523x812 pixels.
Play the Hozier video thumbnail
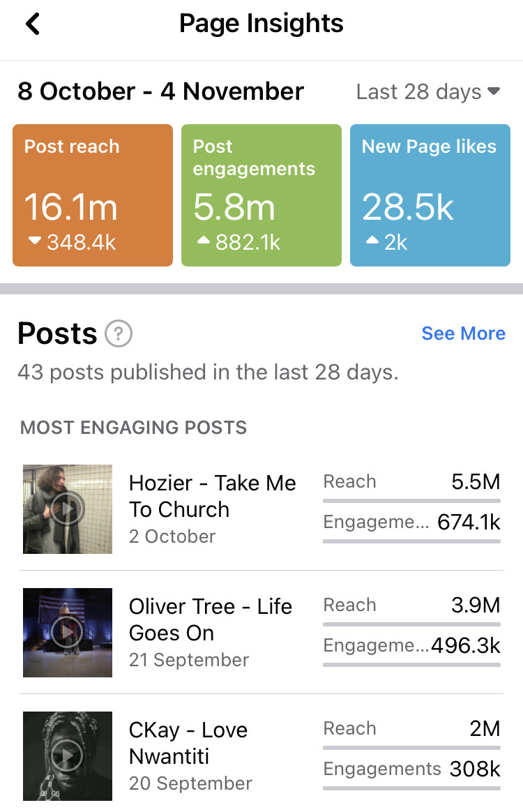[68, 509]
